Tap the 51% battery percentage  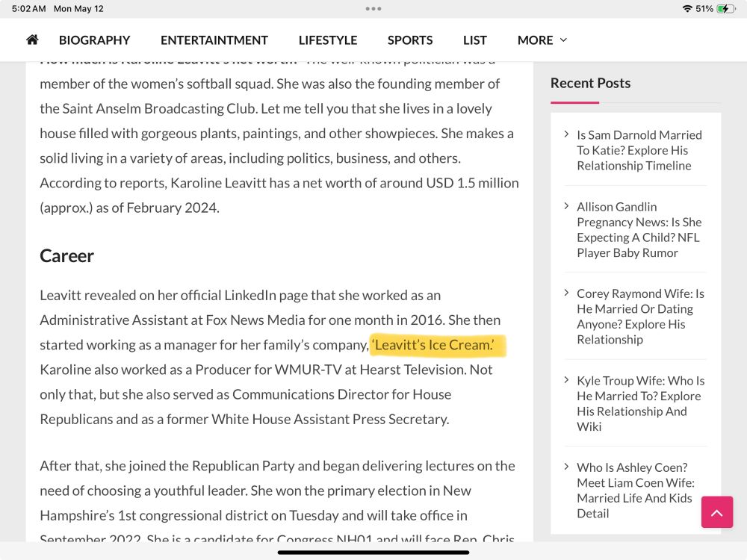pos(704,8)
